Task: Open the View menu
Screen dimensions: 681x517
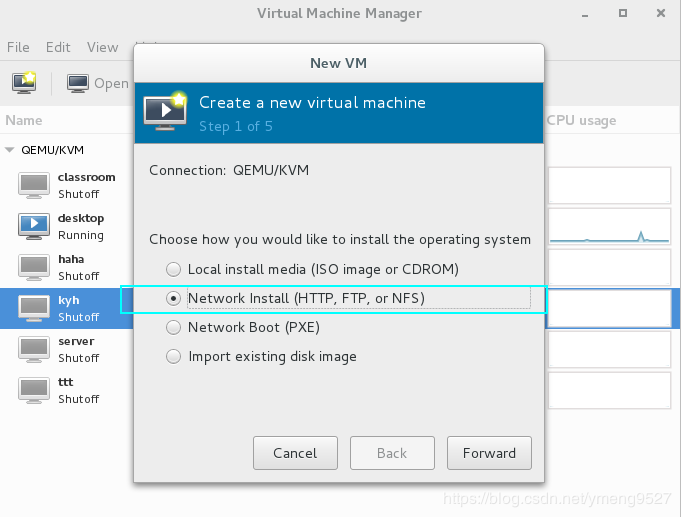Action: 102,47
